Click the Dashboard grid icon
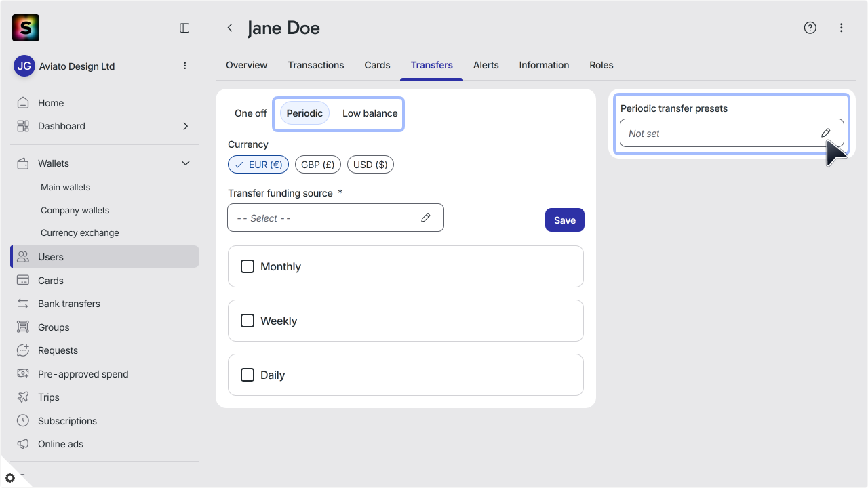 click(x=23, y=126)
